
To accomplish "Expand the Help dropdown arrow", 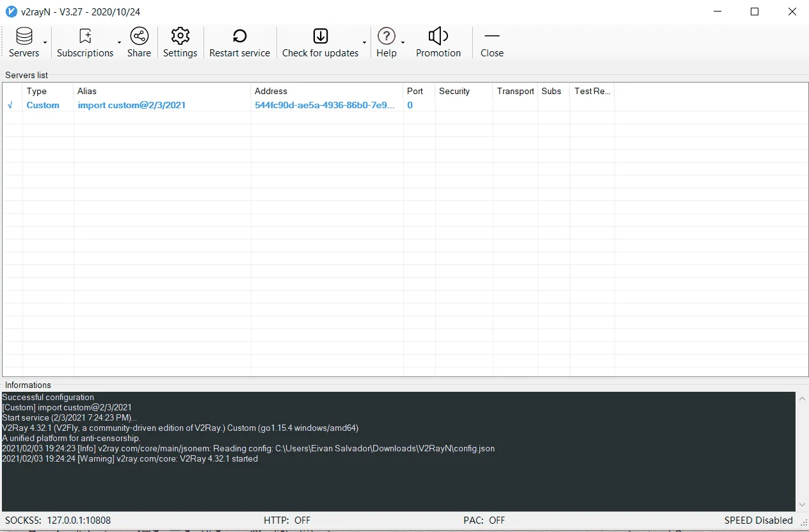I will (x=403, y=43).
